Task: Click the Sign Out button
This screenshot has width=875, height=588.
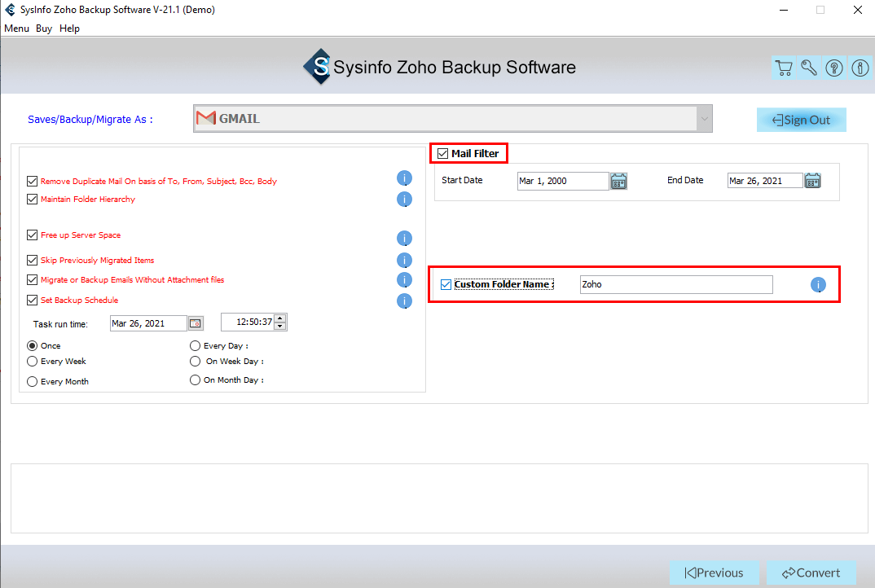Action: pyautogui.click(x=802, y=120)
